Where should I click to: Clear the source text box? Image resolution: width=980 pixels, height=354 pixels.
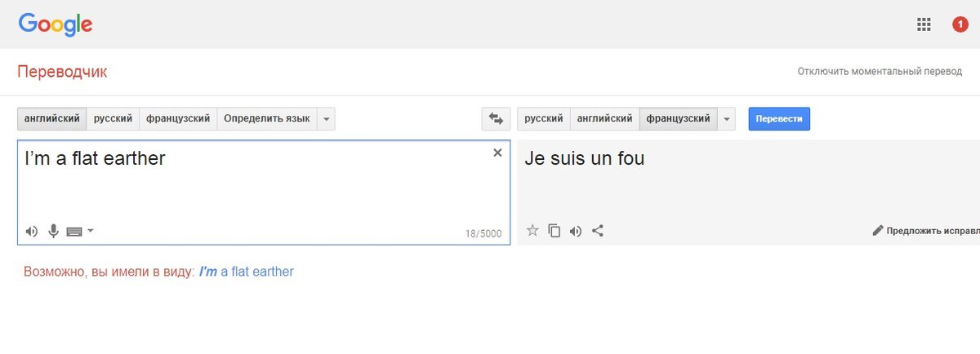497,153
